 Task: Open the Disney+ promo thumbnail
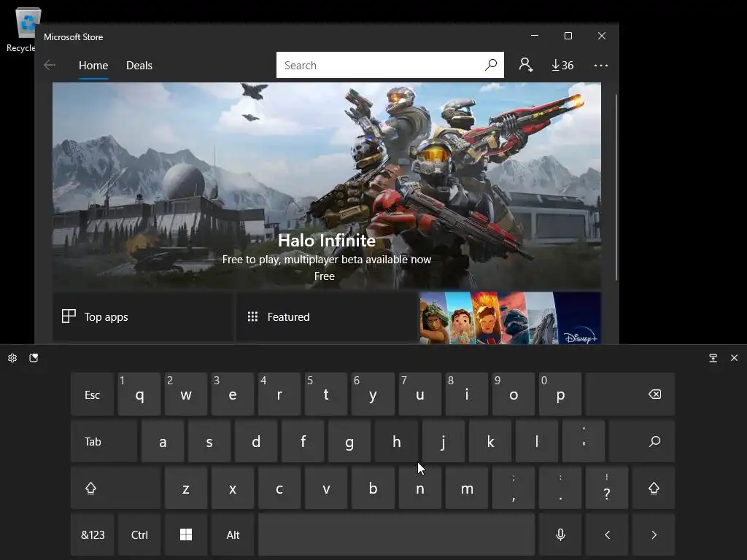510,318
